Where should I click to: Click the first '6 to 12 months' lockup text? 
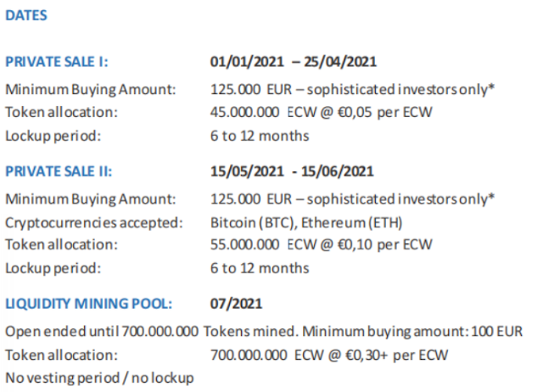[x=260, y=136]
